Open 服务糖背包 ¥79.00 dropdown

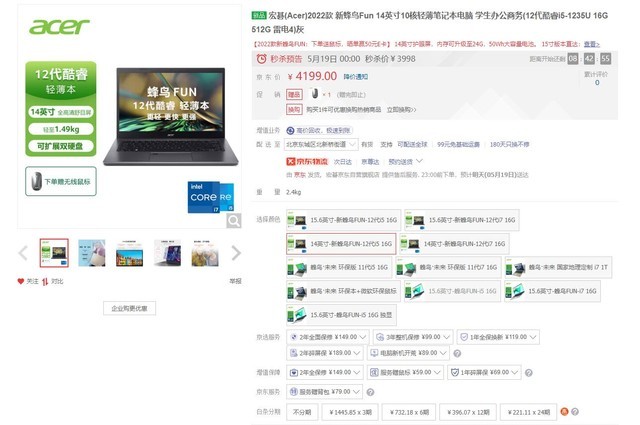tap(324, 392)
